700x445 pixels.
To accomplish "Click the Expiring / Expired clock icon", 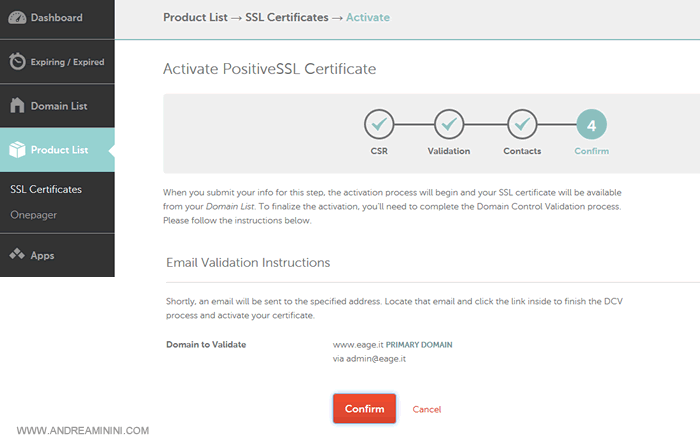I will pyautogui.click(x=17, y=62).
